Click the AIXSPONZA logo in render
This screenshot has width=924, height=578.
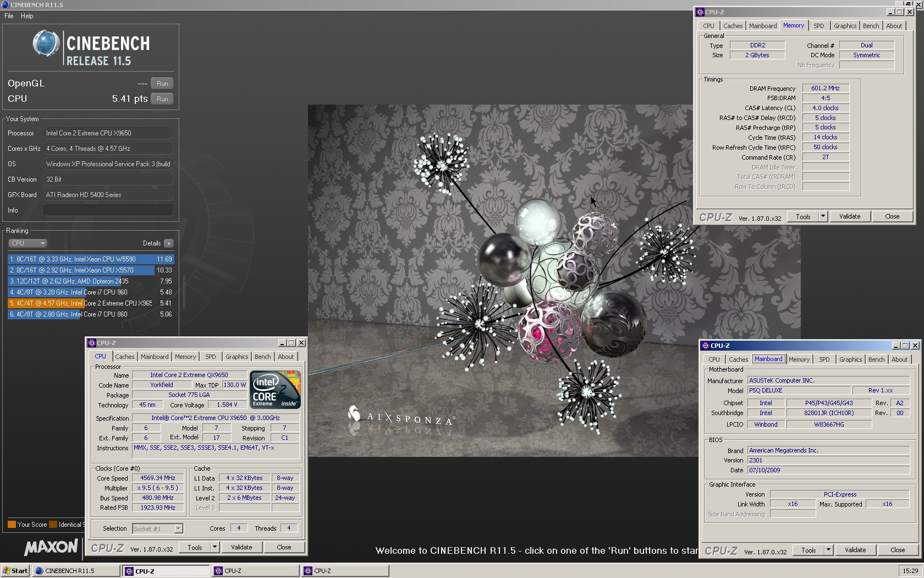(401, 417)
